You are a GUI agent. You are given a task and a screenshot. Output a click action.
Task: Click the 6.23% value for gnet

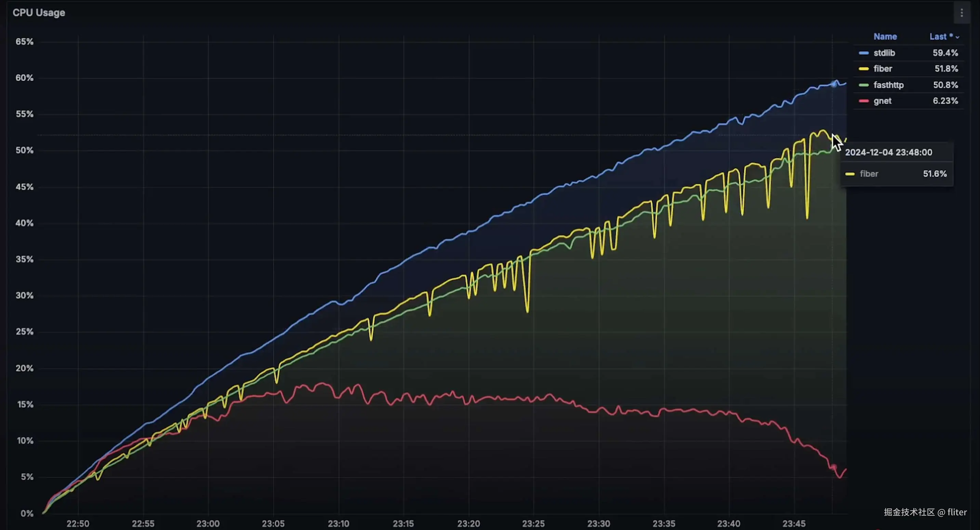tap(945, 101)
